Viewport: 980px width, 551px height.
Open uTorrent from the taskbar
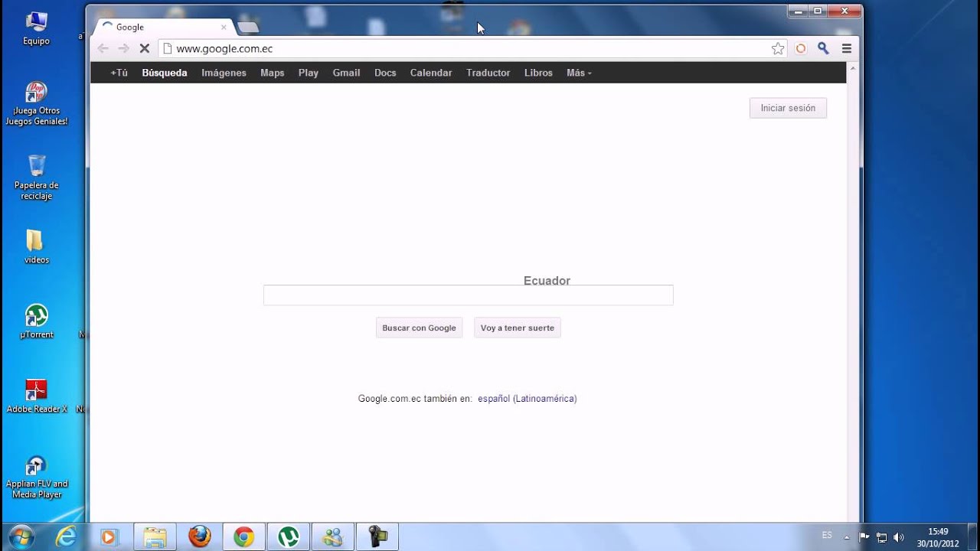[289, 536]
